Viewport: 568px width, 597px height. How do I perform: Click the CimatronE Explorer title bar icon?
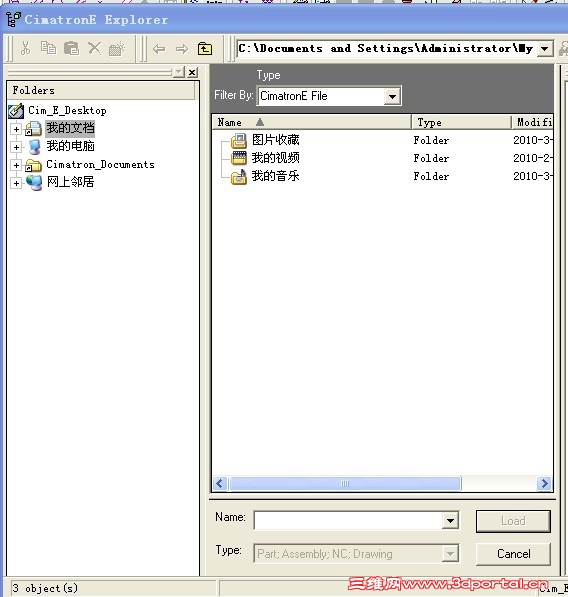14,19
